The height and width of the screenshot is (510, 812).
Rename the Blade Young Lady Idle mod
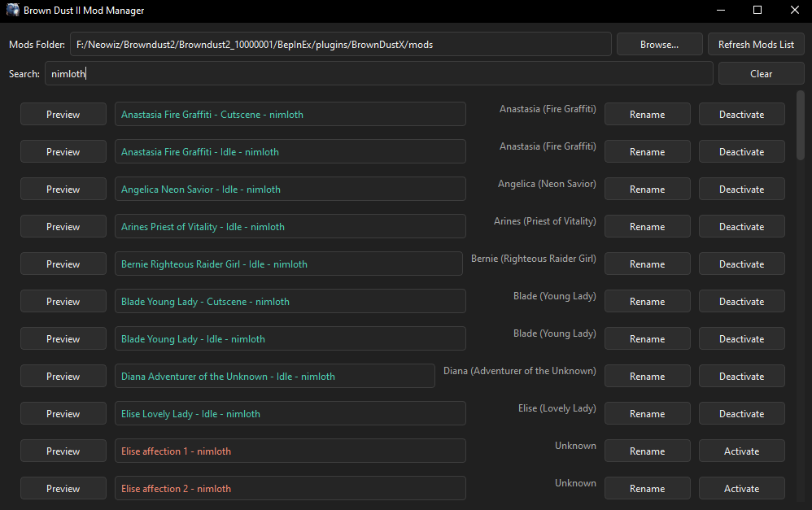[x=647, y=338]
